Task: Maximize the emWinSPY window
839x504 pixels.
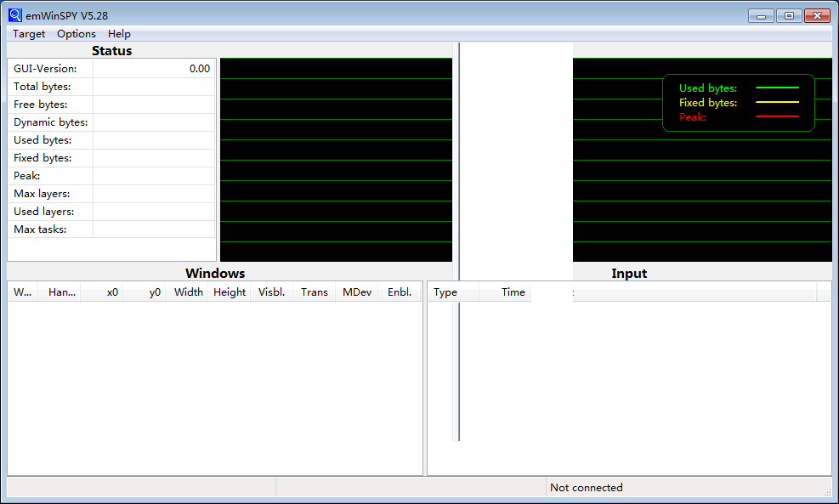Action: point(789,16)
